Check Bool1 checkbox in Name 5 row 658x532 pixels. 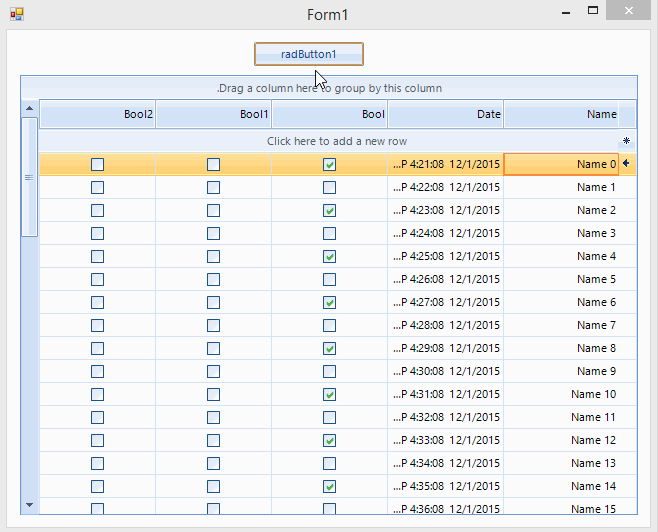(x=214, y=279)
